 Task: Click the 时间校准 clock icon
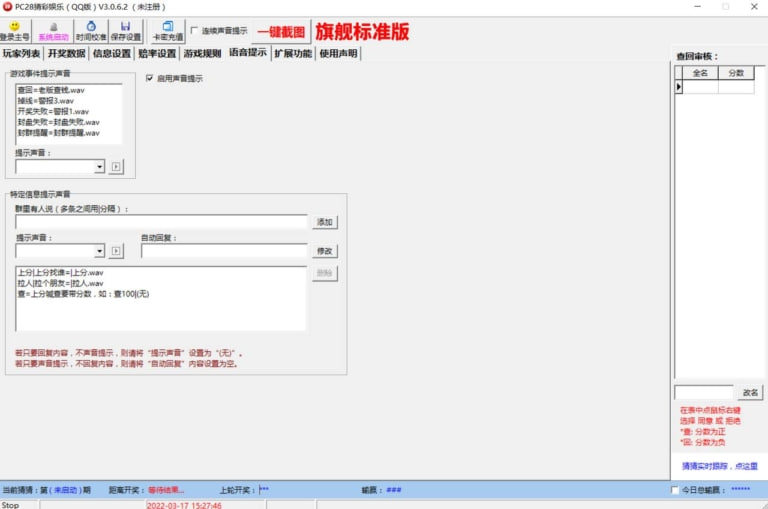[91, 28]
